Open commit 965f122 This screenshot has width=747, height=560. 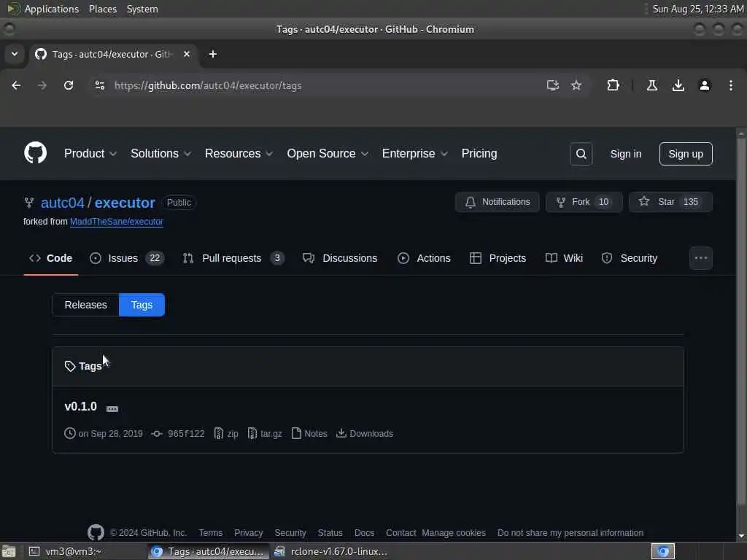point(178,434)
